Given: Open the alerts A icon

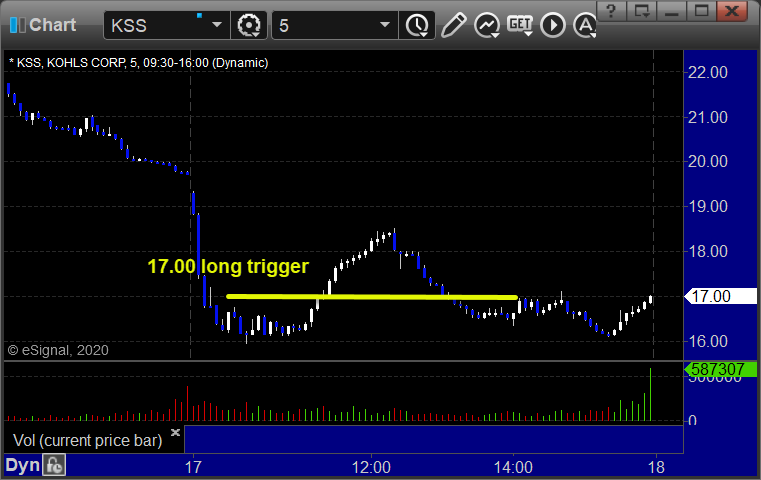Looking at the screenshot, I should tap(584, 25).
